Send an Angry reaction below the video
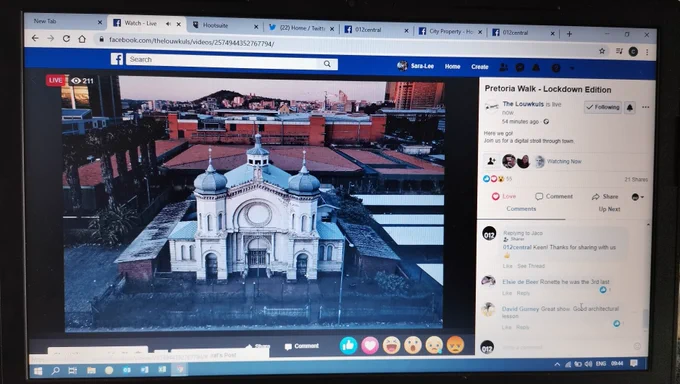Viewport: 680px width, 384px height. click(455, 345)
